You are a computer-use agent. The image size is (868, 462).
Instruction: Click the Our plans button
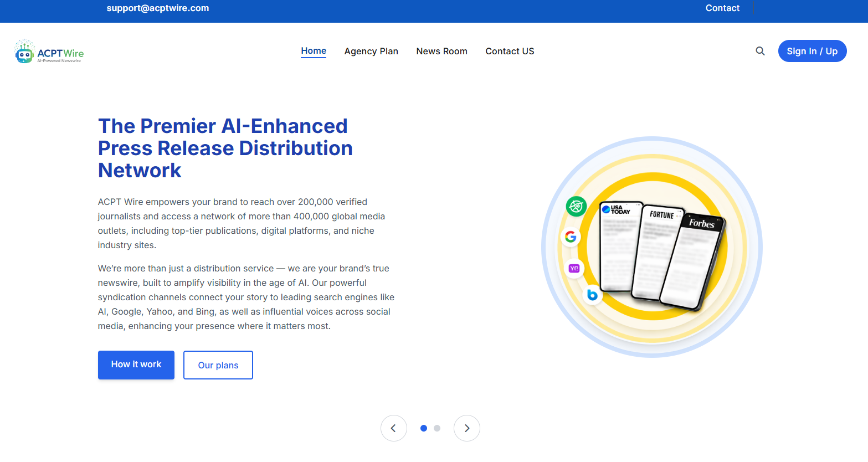click(x=218, y=365)
